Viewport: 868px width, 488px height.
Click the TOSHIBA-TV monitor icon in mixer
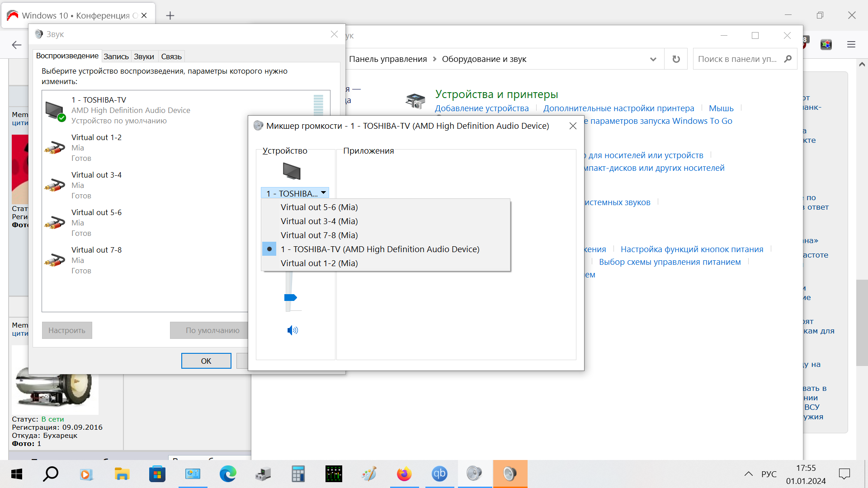pos(292,171)
